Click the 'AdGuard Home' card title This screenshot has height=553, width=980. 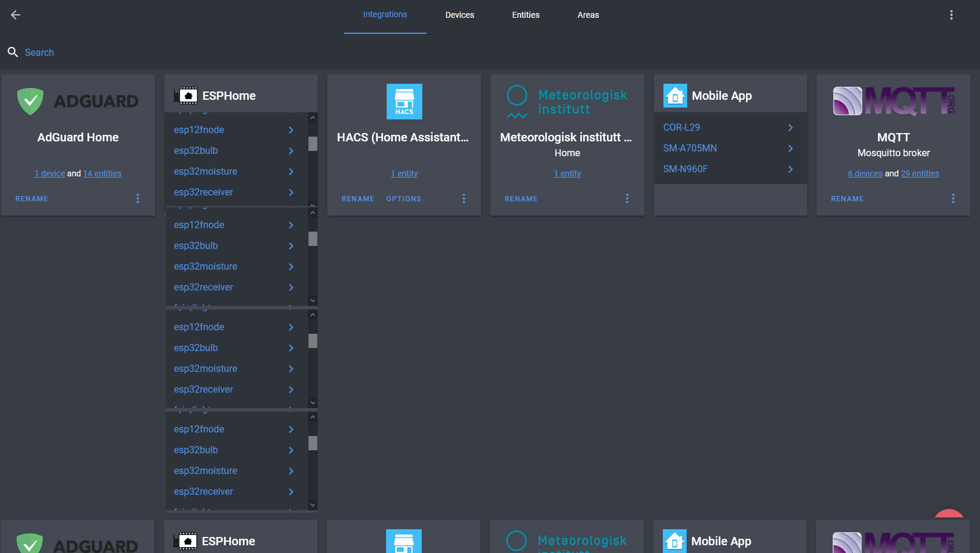pos(78,137)
